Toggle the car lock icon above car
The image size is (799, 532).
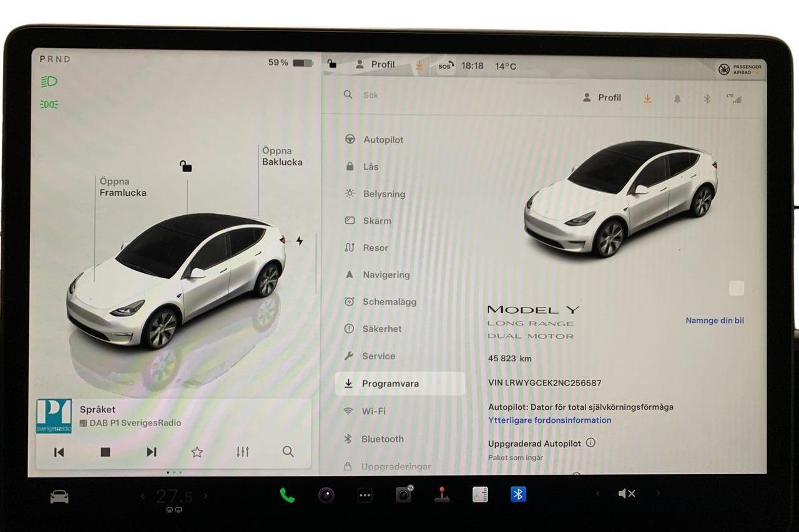(186, 166)
